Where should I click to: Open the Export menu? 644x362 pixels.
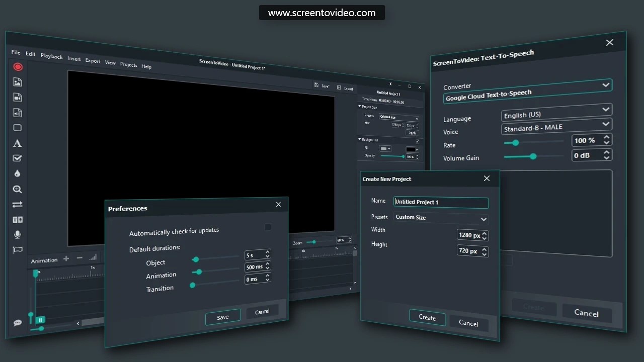tap(93, 61)
